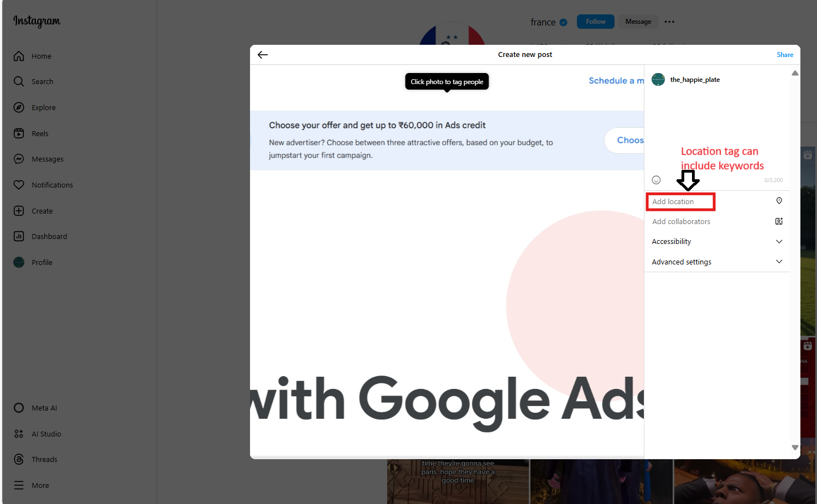The width and height of the screenshot is (817, 504).
Task: Open the Dashboard chart icon
Action: tap(19, 236)
